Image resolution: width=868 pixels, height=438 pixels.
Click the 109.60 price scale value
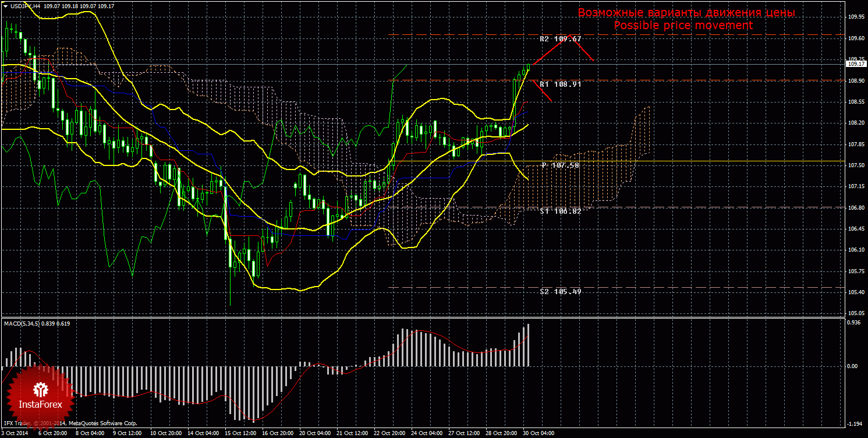coord(856,38)
